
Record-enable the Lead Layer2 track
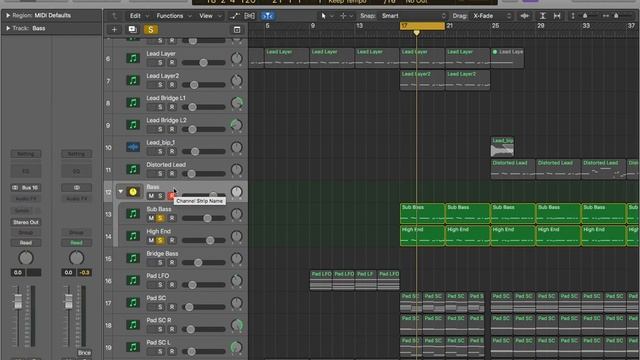point(172,85)
